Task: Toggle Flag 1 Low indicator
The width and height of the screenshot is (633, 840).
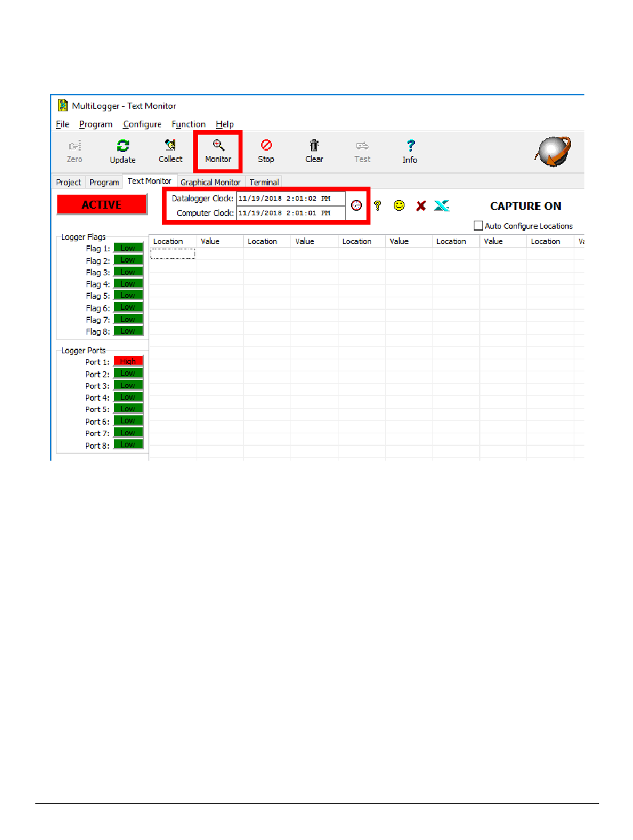Action: click(128, 248)
